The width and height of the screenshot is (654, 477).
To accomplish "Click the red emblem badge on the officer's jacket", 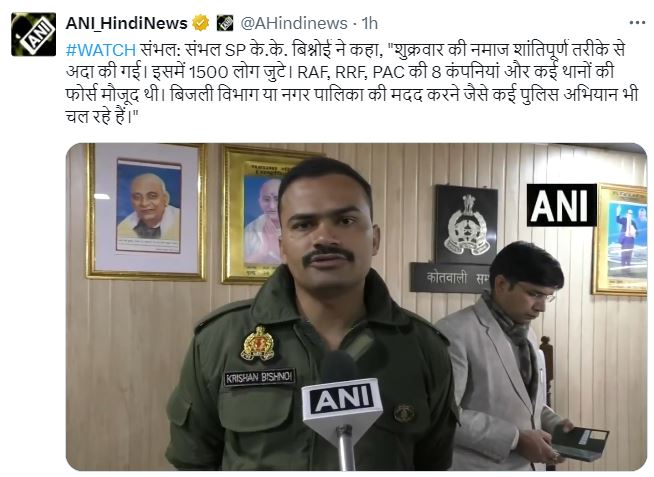I will [258, 344].
